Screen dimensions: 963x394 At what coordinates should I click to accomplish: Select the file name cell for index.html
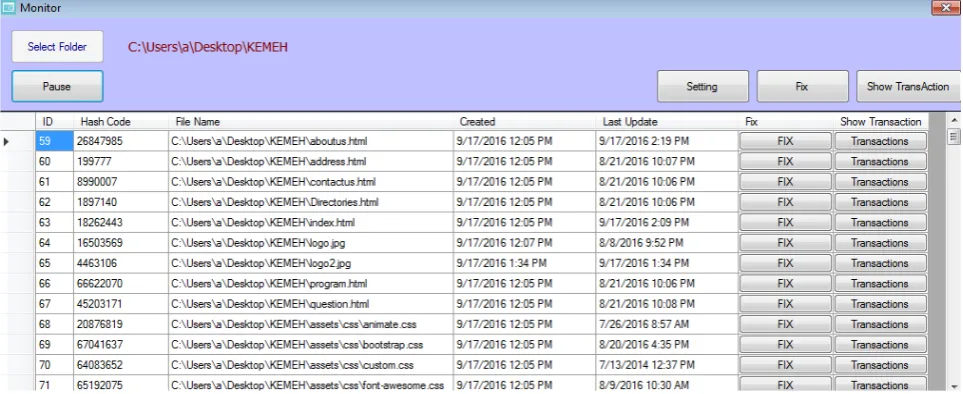click(311, 223)
